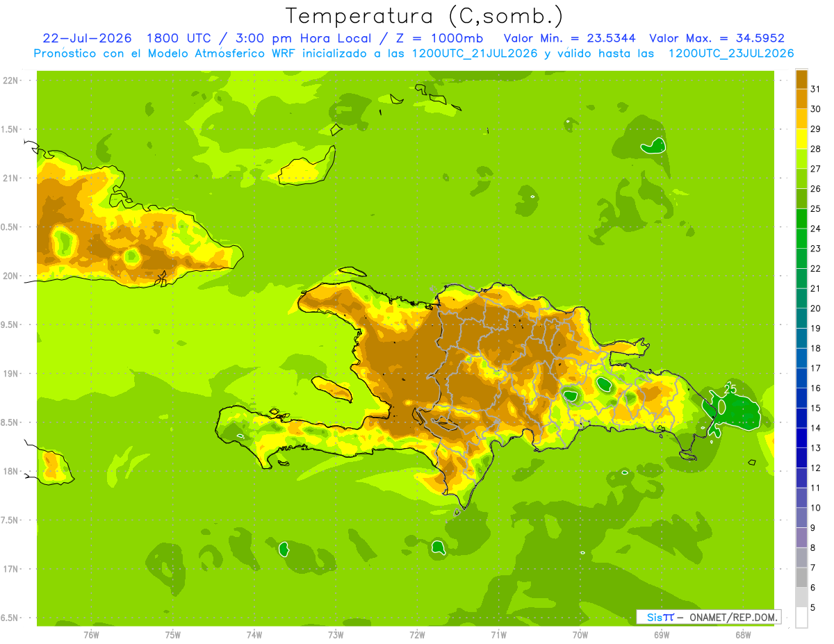Image resolution: width=834 pixels, height=644 pixels.
Task: Select the date '22-Jul-2026' in header
Action: (87, 38)
